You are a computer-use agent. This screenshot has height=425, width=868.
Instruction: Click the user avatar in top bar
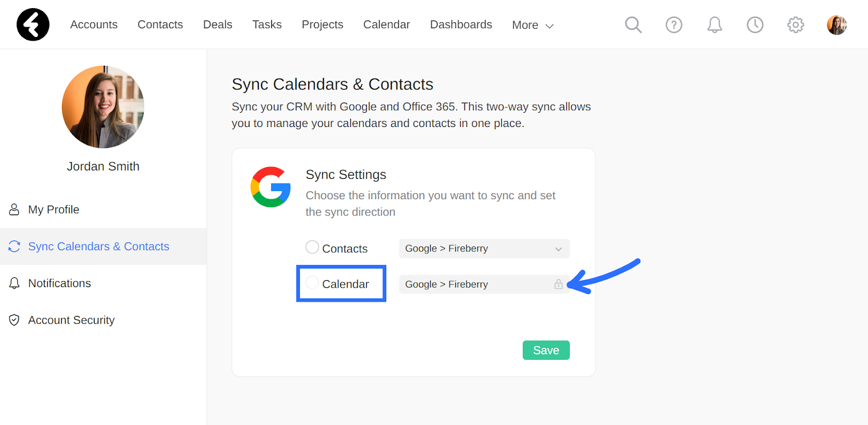click(837, 24)
